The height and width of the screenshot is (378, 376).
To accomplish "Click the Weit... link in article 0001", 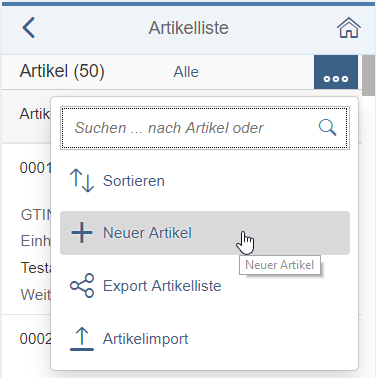I will pos(36,295).
